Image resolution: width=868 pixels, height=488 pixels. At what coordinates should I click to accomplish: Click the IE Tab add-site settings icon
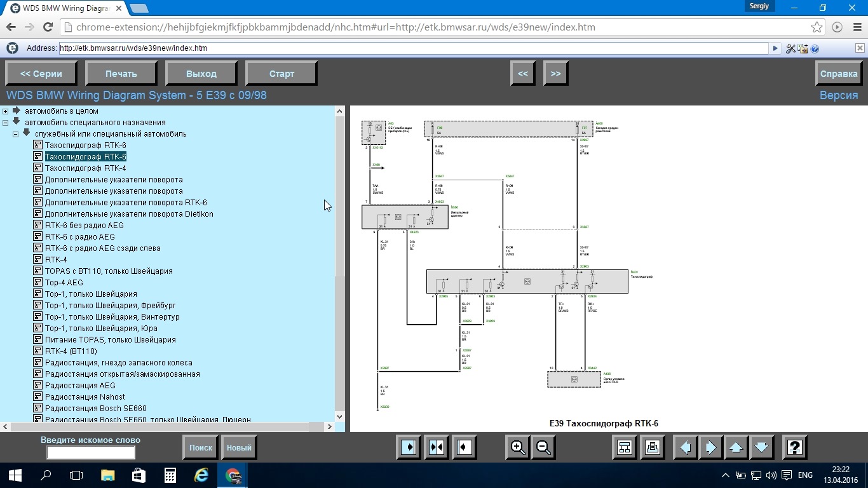pos(803,48)
